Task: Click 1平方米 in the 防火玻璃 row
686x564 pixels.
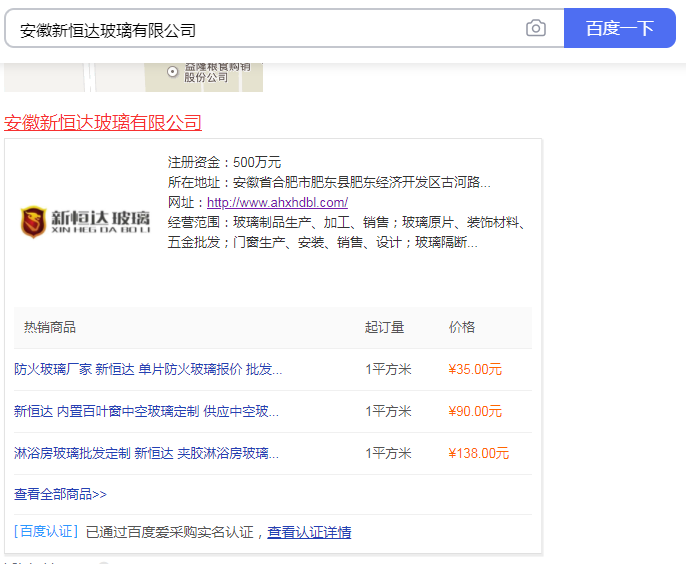Action: click(388, 369)
